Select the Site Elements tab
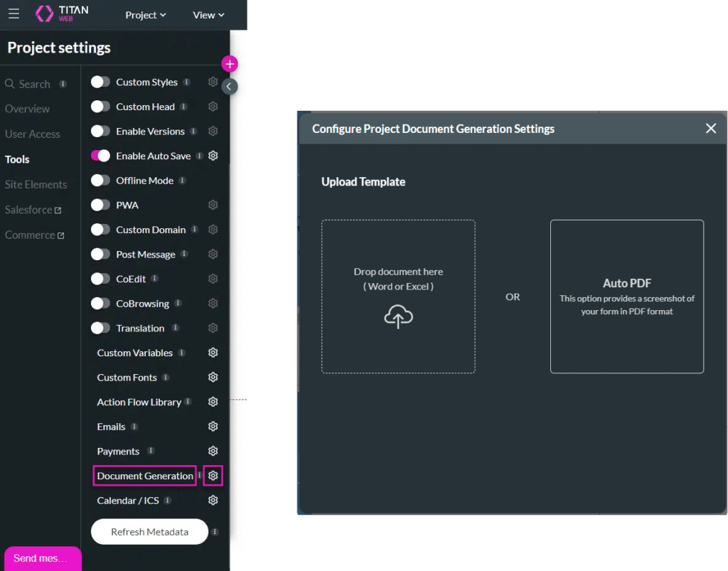This screenshot has width=728, height=571. [36, 184]
